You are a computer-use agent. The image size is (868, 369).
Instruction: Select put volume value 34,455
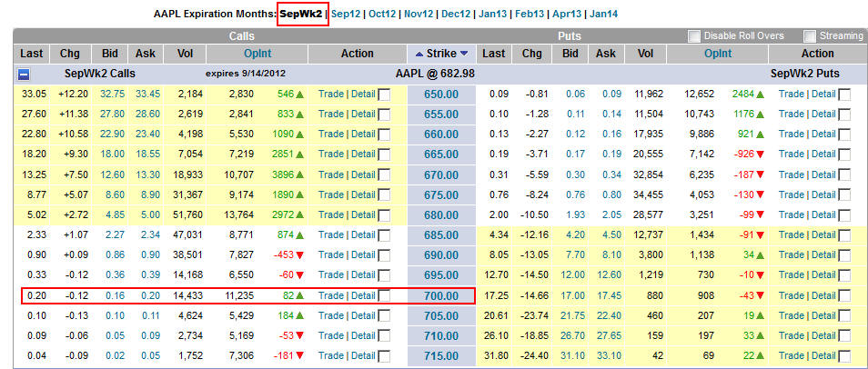click(648, 194)
